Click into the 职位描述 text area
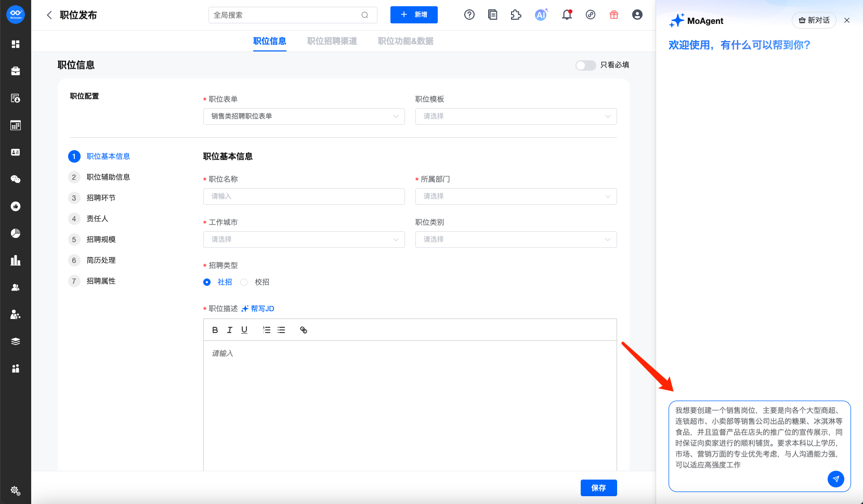This screenshot has width=863, height=504. point(410,405)
